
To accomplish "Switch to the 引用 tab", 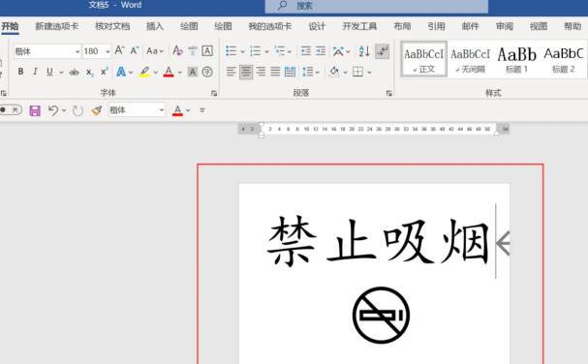I will [436, 26].
